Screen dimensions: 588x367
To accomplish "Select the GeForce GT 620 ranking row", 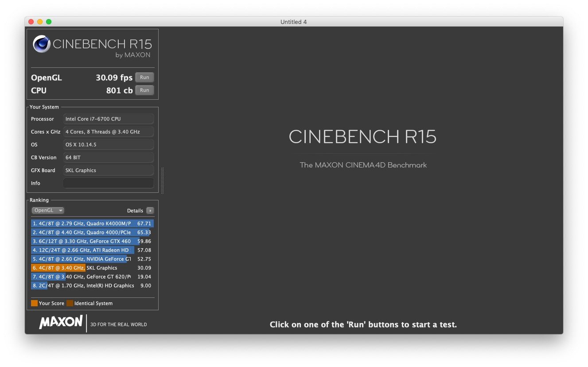I will coord(92,277).
